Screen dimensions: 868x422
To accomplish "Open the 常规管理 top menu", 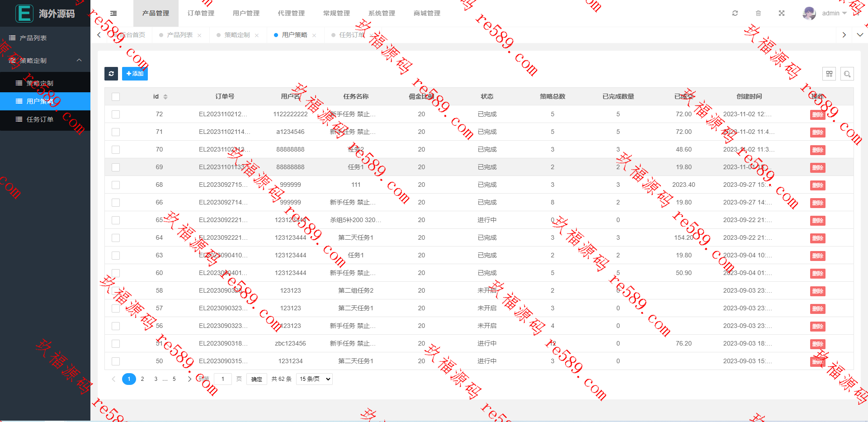I will coord(337,13).
